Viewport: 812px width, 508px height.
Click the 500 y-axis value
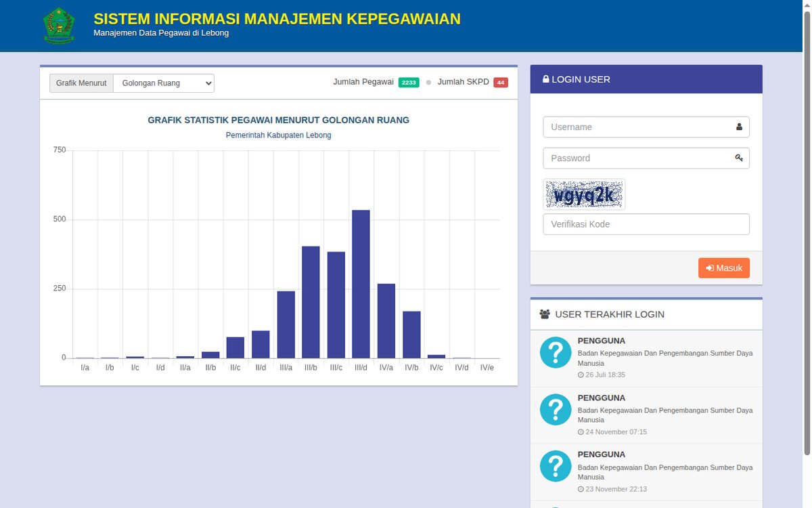click(x=60, y=219)
